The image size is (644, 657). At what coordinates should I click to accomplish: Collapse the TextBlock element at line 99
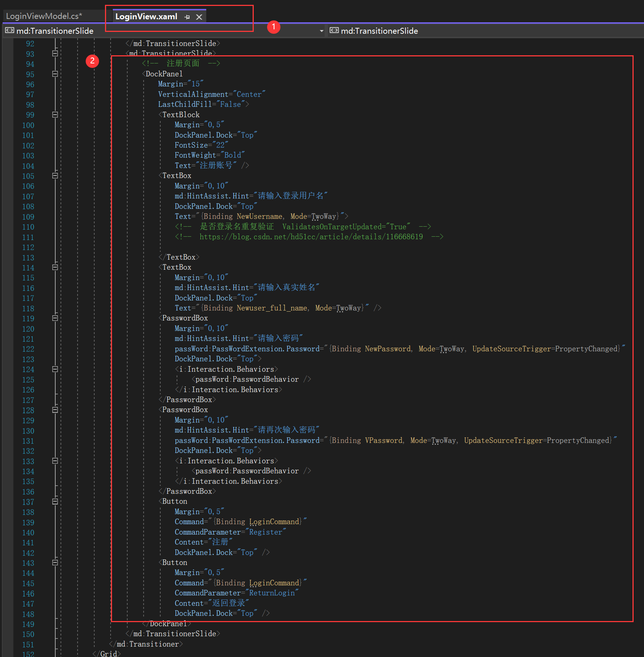55,115
